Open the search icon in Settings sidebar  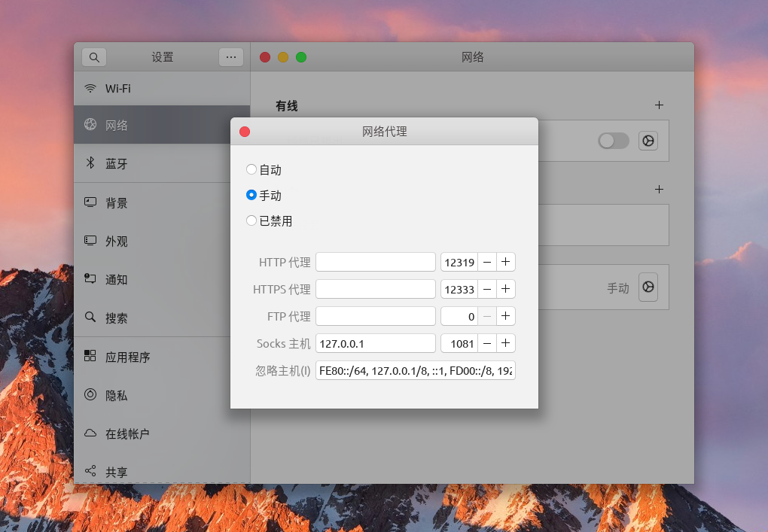point(93,56)
